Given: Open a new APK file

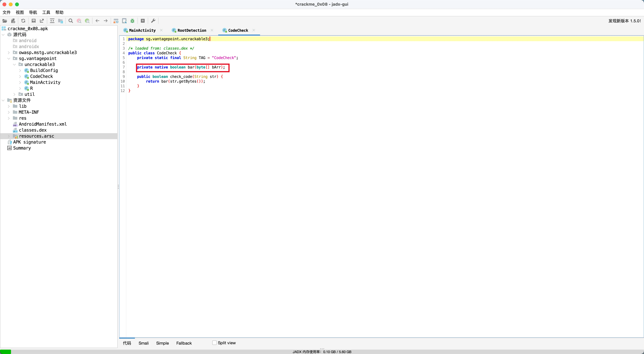Looking at the screenshot, I should coord(5,21).
